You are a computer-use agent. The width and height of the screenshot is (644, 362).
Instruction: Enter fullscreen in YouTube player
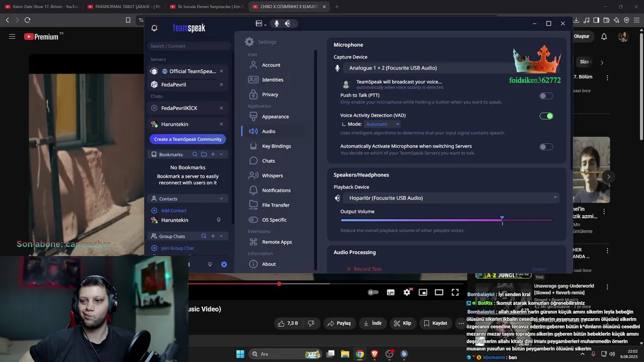455,292
